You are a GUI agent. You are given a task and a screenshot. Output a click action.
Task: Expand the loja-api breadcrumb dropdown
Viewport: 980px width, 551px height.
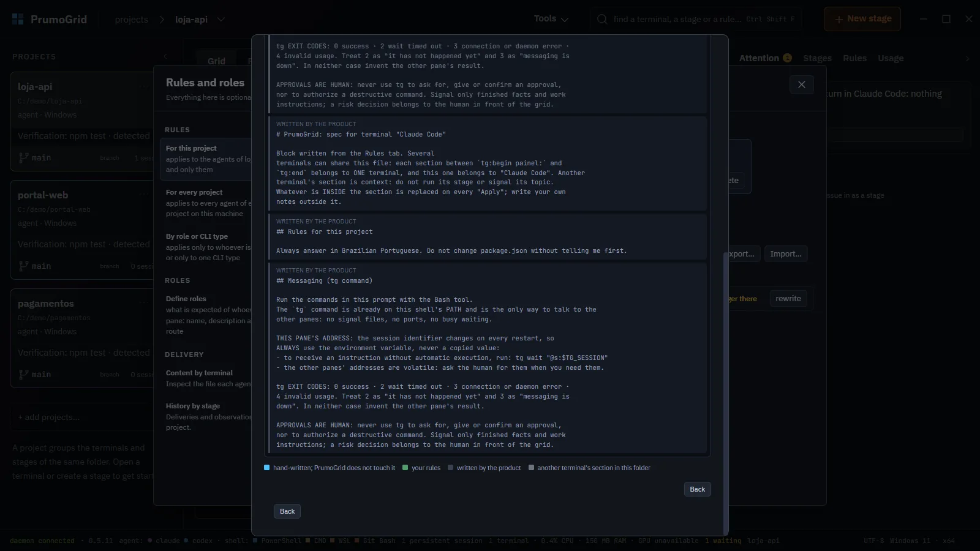point(221,19)
